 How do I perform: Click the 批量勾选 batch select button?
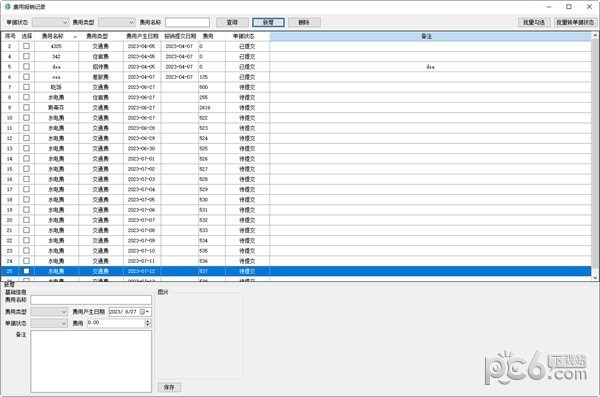tap(534, 23)
